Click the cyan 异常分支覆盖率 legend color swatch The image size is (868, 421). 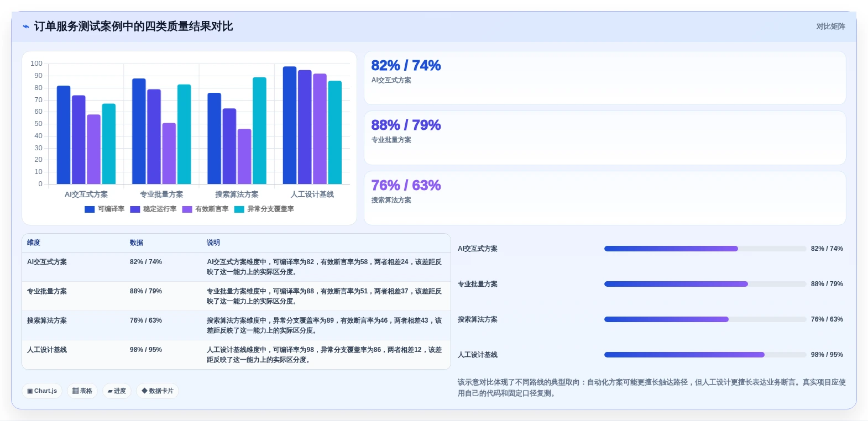point(239,209)
